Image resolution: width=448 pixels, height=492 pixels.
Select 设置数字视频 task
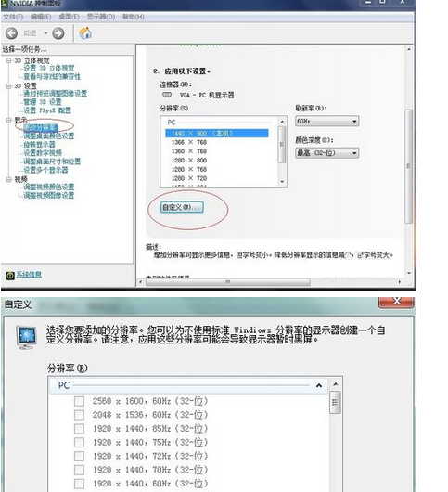(43, 153)
